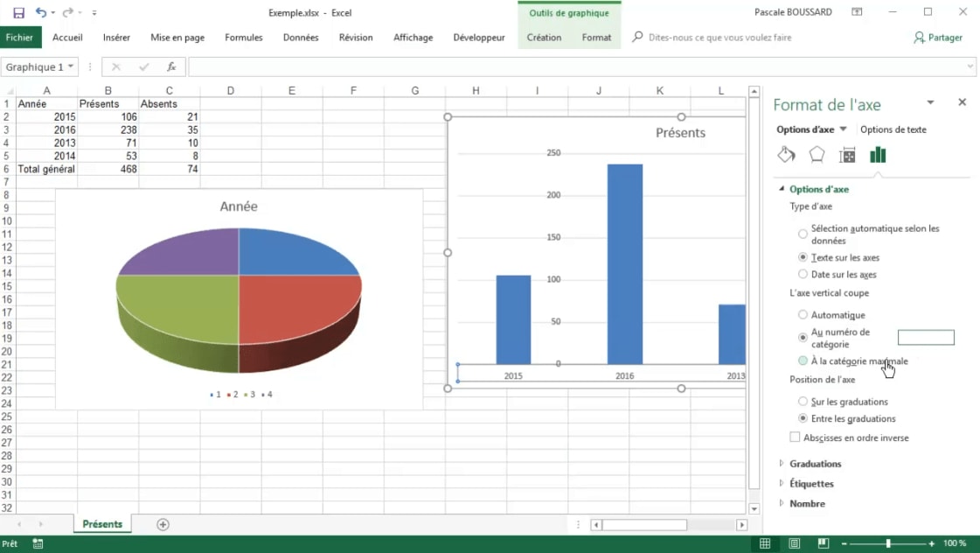Viewport: 980px width, 553px height.
Task: Click the Partager share button
Action: coord(937,38)
